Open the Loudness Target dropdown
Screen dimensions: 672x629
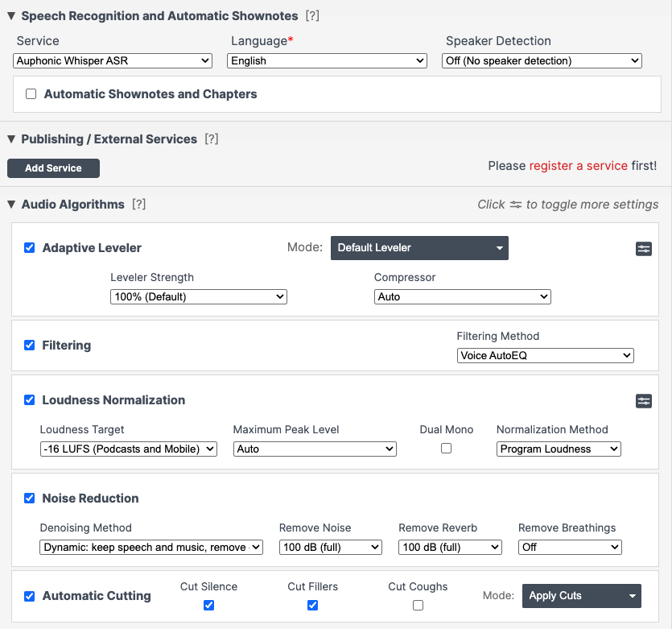pos(128,449)
